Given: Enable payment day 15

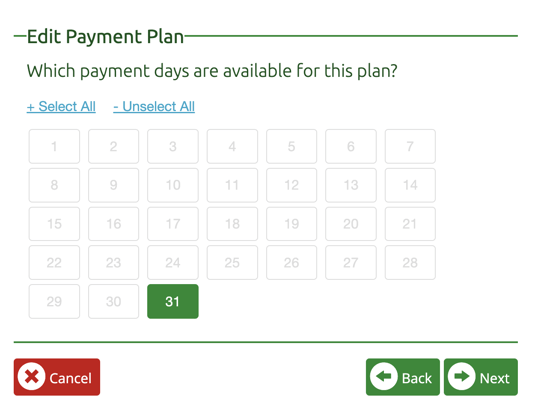Looking at the screenshot, I should tap(54, 224).
